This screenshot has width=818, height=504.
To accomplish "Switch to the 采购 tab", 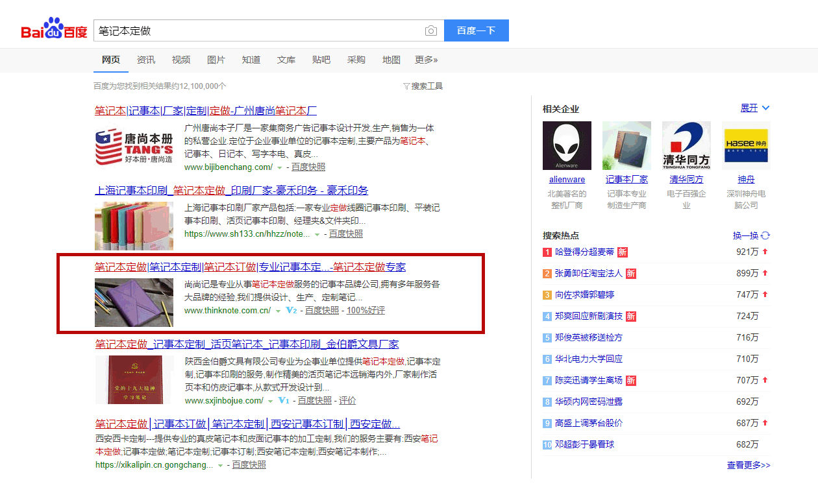I will point(356,60).
